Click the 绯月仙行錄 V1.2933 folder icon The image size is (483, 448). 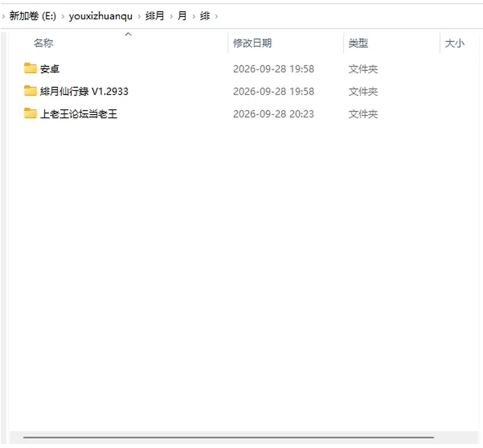(x=30, y=91)
